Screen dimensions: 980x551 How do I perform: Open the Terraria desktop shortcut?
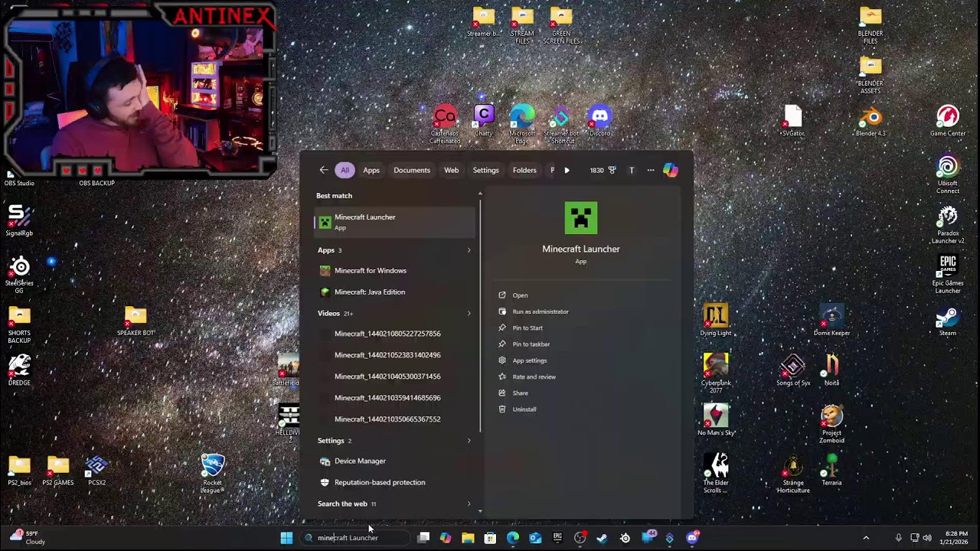pos(831,471)
